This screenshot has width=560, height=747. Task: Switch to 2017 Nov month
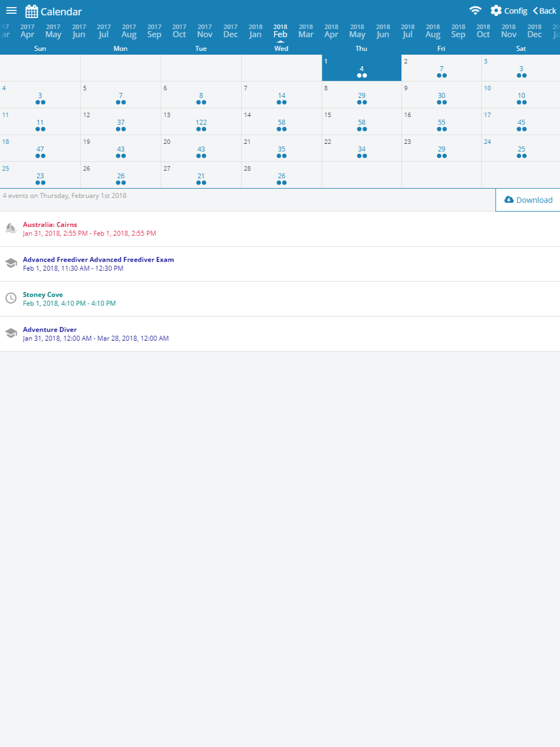coord(205,31)
